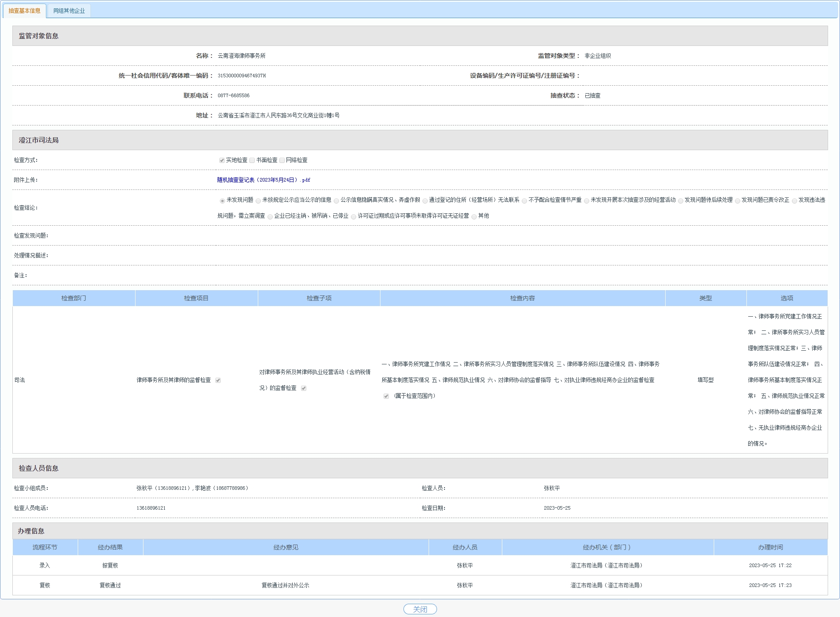Select the 未发现问题 radio button

click(222, 201)
